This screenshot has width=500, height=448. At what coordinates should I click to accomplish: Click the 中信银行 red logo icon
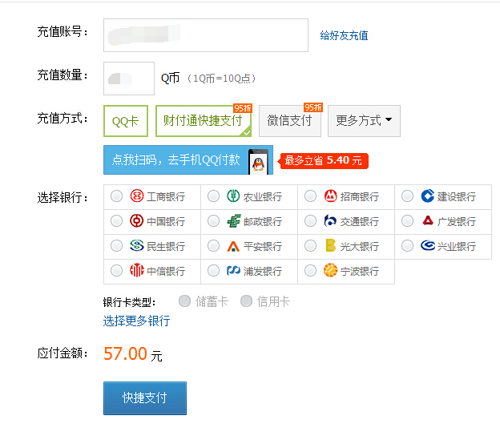(137, 270)
